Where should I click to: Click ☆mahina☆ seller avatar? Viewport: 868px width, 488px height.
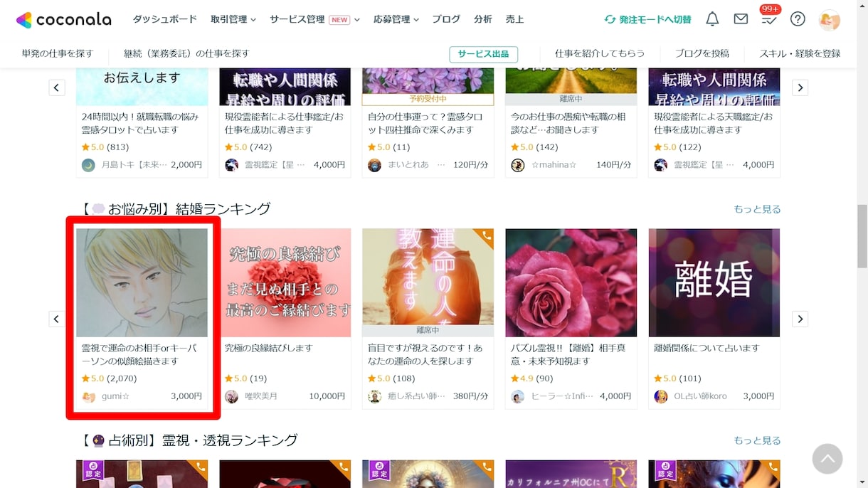518,165
